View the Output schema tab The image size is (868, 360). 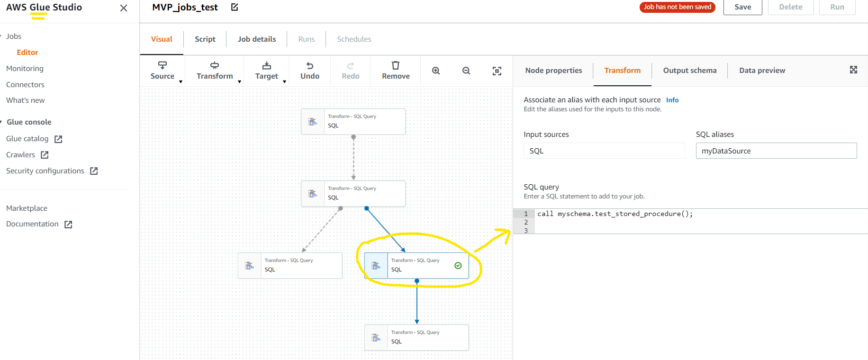690,71
